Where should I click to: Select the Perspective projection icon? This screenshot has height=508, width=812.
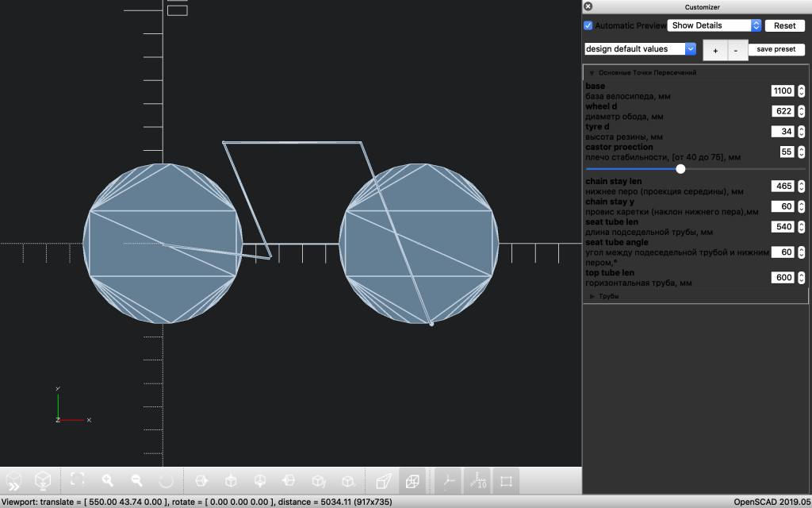(383, 481)
